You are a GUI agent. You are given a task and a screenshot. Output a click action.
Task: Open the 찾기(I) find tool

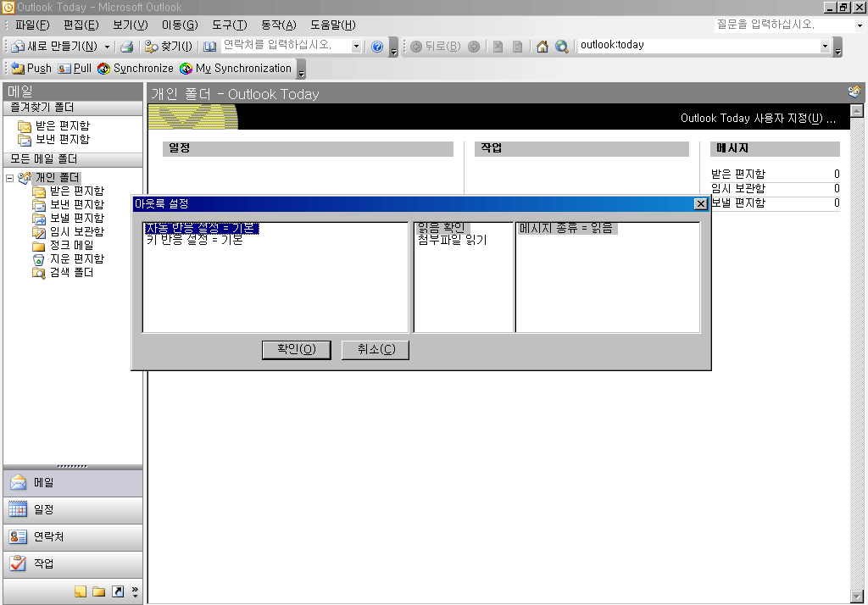[169, 47]
